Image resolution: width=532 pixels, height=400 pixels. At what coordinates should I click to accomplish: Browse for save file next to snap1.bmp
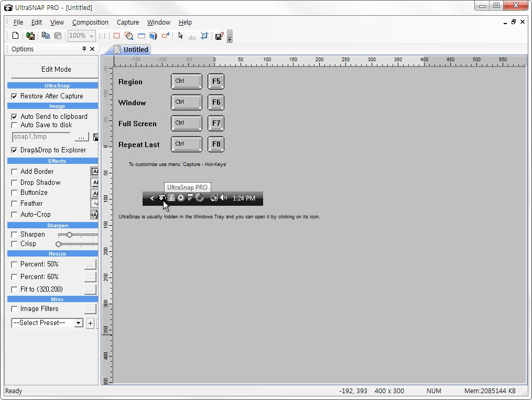(x=81, y=137)
